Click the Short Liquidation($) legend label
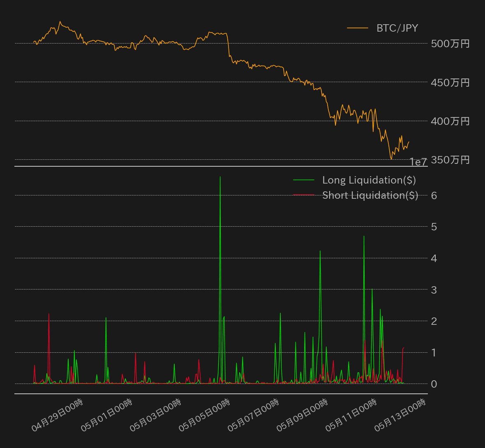Viewport: 485px width, 448px height. click(370, 195)
